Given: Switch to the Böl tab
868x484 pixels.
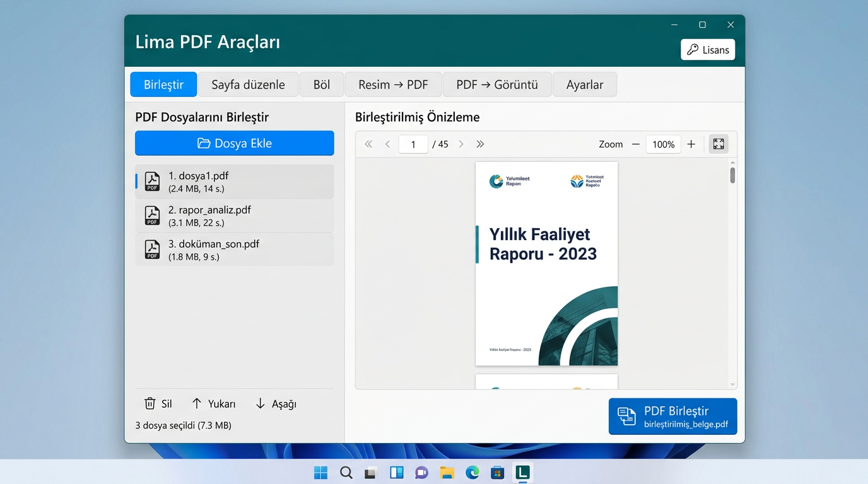Looking at the screenshot, I should point(322,84).
